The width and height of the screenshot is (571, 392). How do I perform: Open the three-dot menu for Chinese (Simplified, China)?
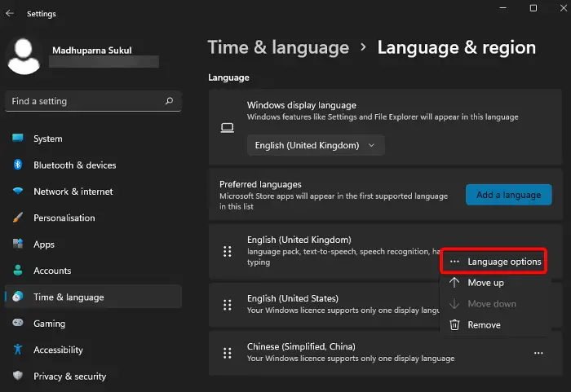pyautogui.click(x=538, y=353)
